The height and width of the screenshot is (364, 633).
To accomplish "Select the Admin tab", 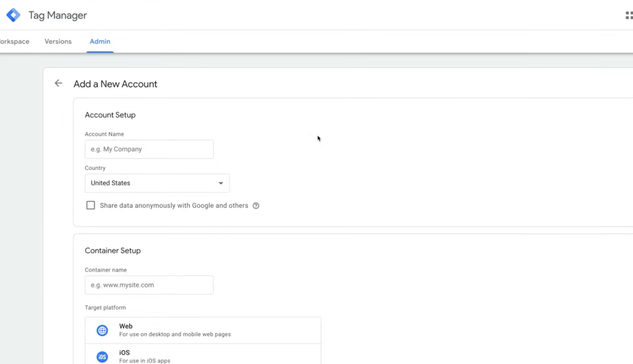I will [x=100, y=42].
